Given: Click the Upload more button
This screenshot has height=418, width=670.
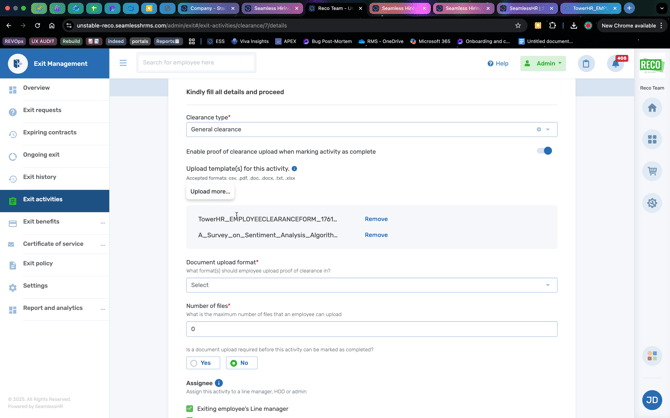Looking at the screenshot, I should click(210, 191).
